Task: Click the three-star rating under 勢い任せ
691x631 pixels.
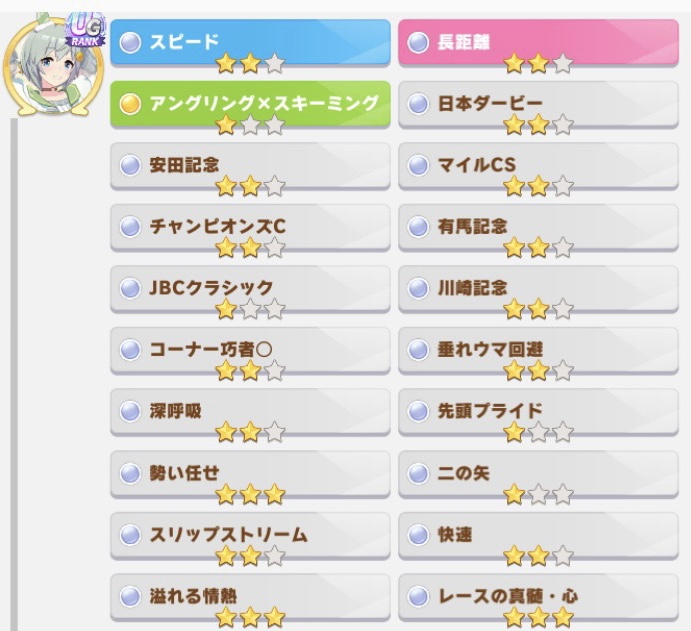Action: (x=250, y=494)
